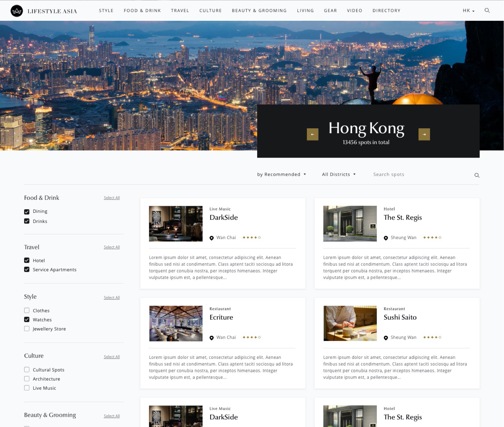Check the Live Music filter checkbox
504x427 pixels.
[27, 388]
